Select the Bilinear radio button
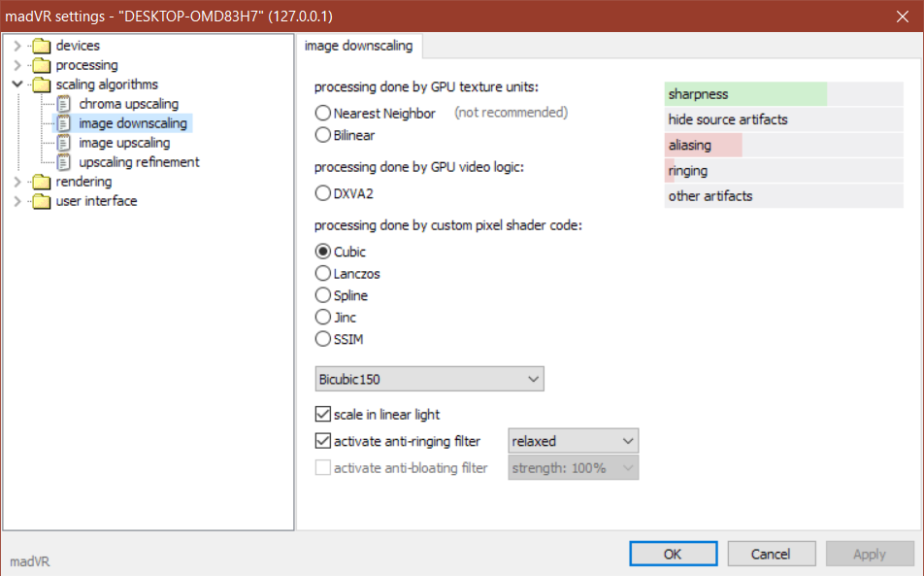Viewport: 924px width, 576px height. click(x=323, y=134)
